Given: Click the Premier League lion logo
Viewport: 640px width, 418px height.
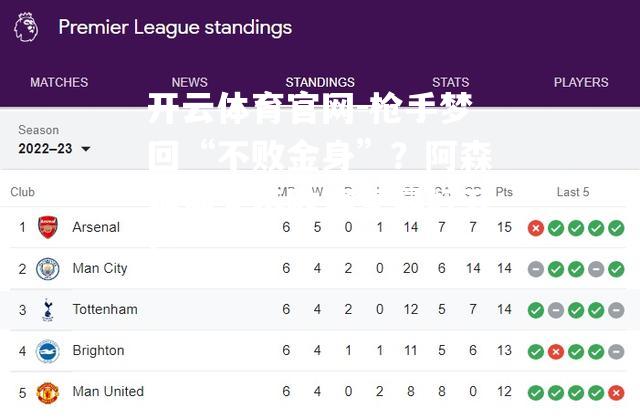Looking at the screenshot, I should click(26, 27).
